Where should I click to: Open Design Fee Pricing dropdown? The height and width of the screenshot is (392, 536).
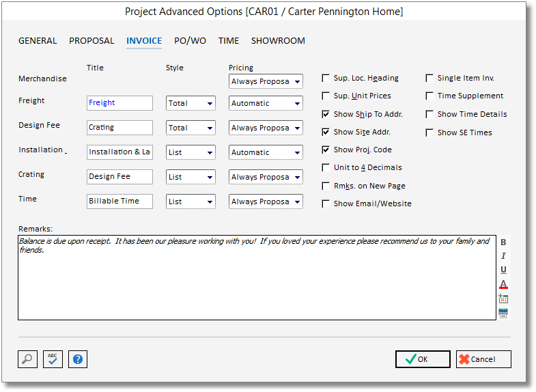[x=266, y=128]
